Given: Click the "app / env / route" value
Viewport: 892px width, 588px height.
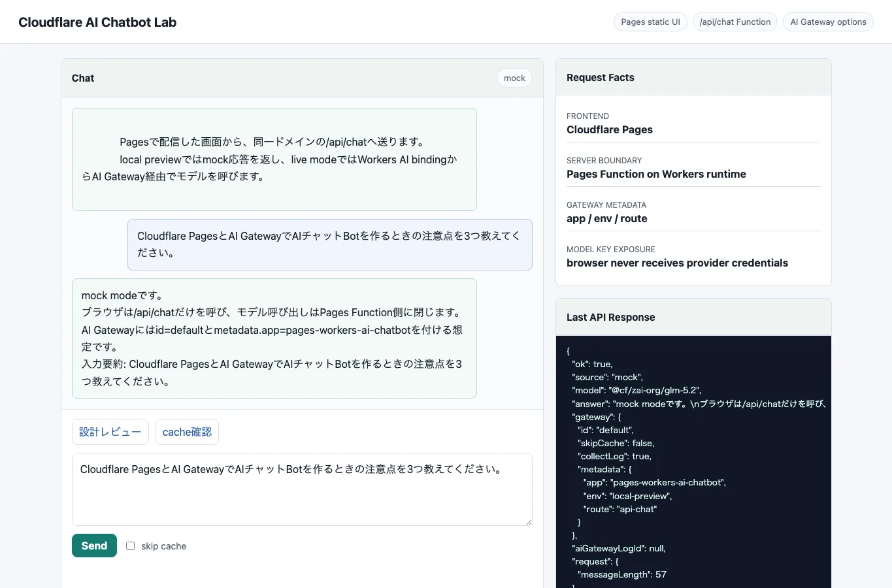Looking at the screenshot, I should (607, 218).
